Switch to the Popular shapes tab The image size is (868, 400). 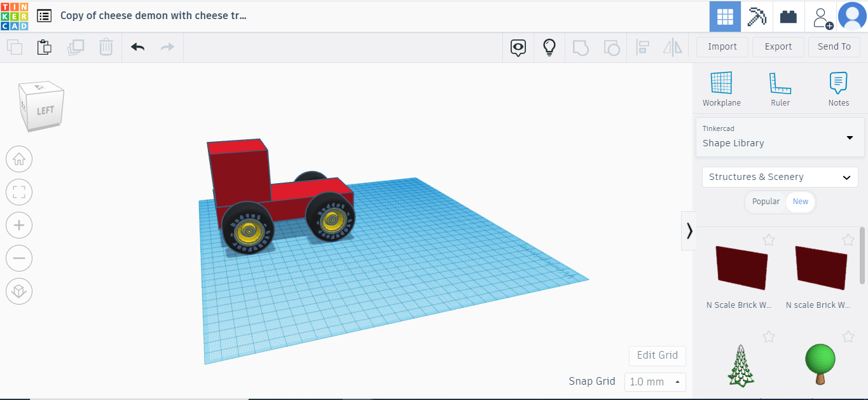click(766, 202)
